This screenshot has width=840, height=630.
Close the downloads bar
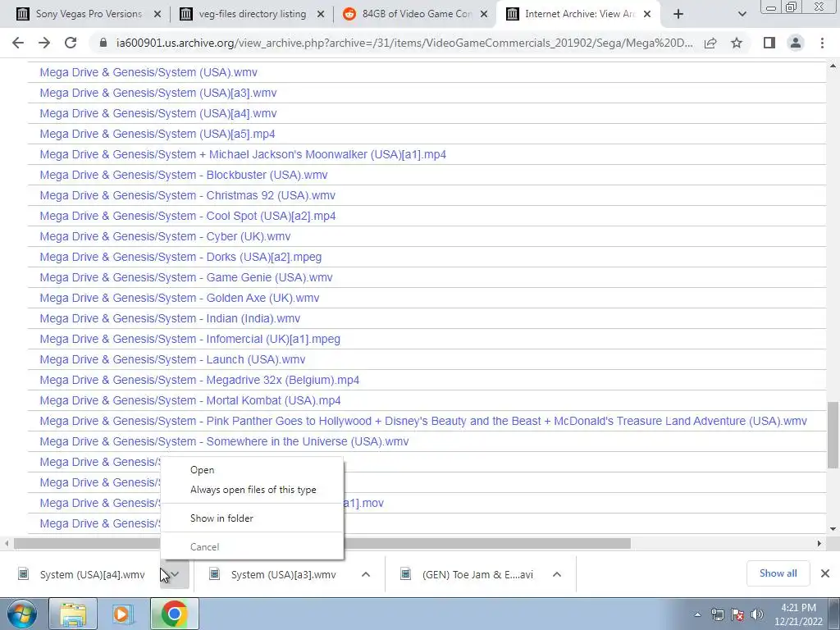click(x=825, y=573)
